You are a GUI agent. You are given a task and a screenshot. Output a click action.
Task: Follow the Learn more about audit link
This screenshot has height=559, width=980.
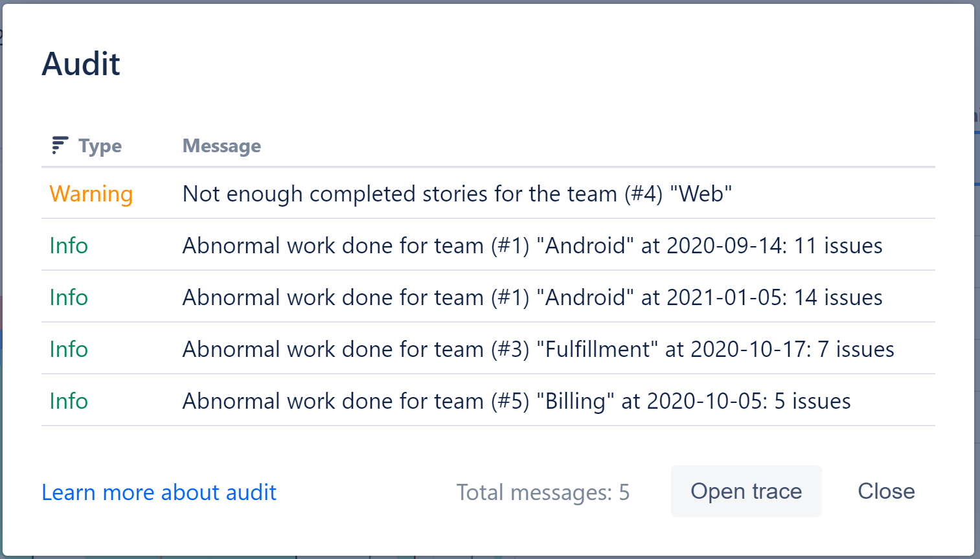pyautogui.click(x=159, y=492)
